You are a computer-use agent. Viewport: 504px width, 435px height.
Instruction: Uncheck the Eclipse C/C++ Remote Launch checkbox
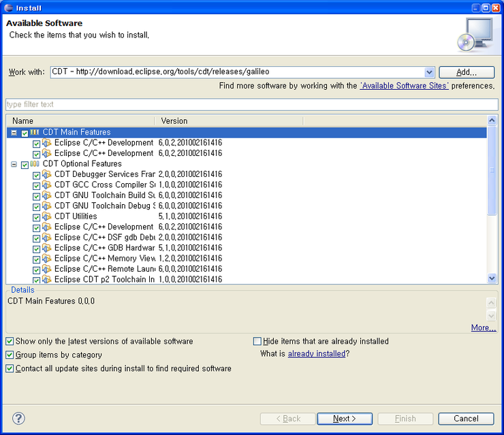36,270
